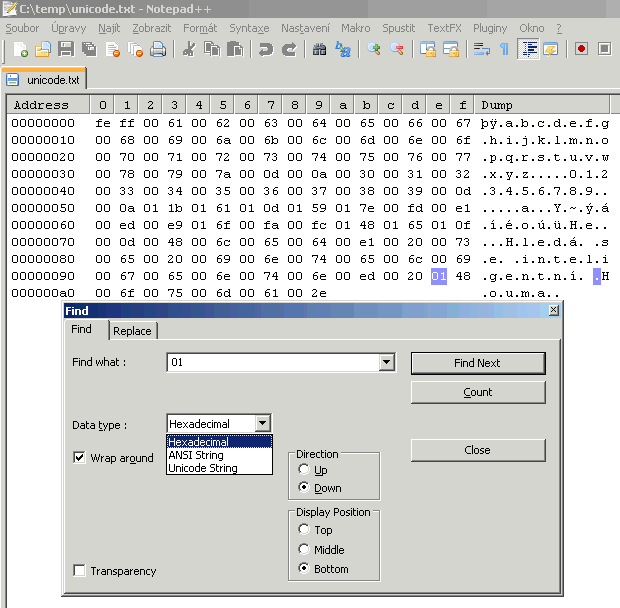Choose ANSI String from Data type list
Screen dimensions: 620x608
(196, 455)
